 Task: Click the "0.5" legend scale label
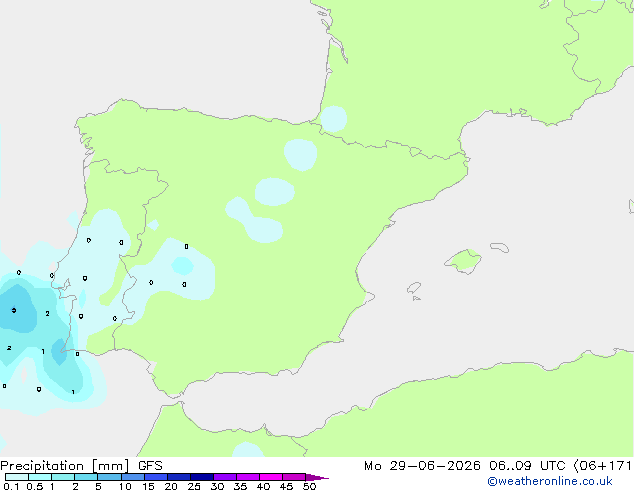coord(35,486)
